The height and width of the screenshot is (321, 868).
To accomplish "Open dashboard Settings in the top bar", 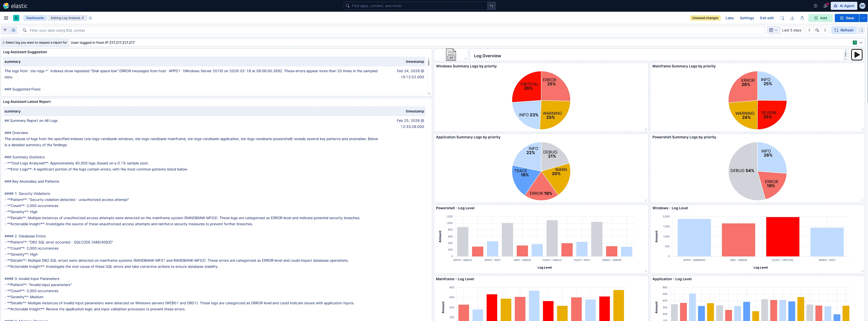I will pyautogui.click(x=747, y=18).
